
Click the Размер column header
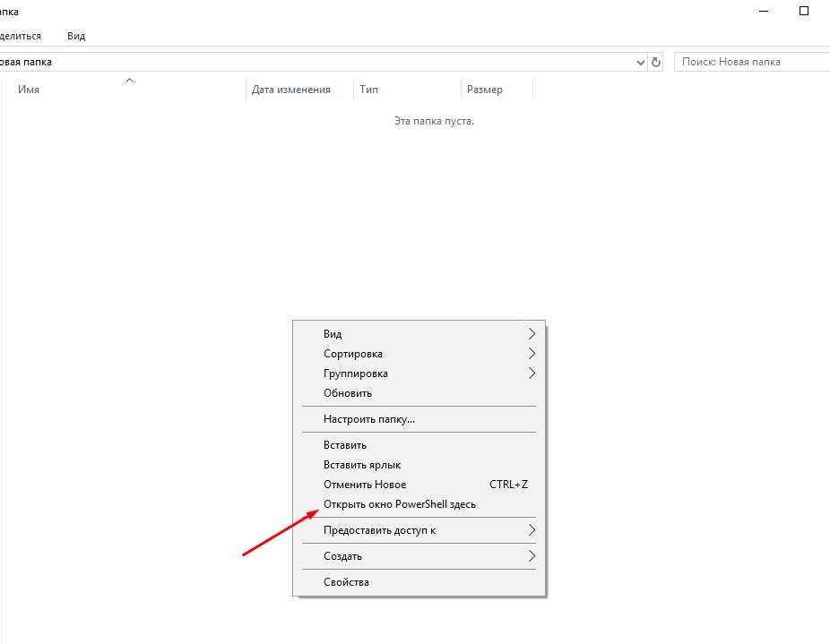pyautogui.click(x=484, y=90)
